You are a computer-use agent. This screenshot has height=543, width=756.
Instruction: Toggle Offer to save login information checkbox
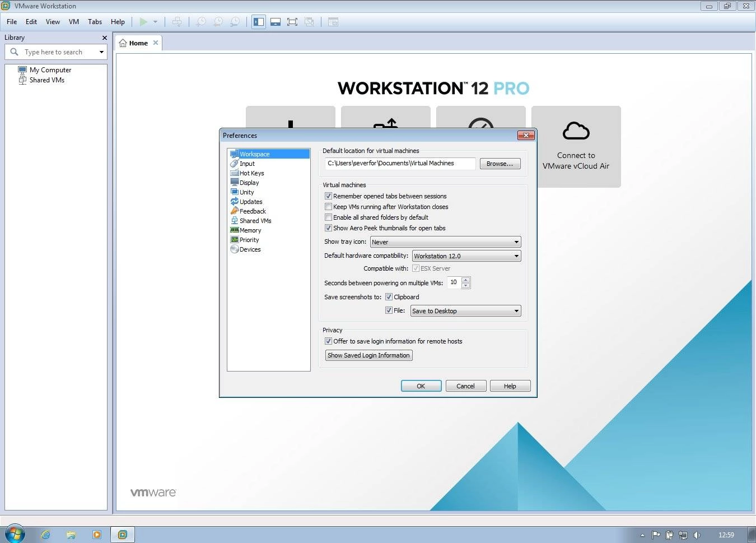coord(328,341)
